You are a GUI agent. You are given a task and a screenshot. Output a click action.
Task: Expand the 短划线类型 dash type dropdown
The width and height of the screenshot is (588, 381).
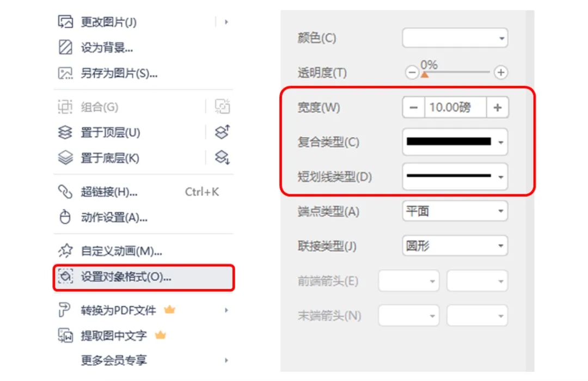455,176
